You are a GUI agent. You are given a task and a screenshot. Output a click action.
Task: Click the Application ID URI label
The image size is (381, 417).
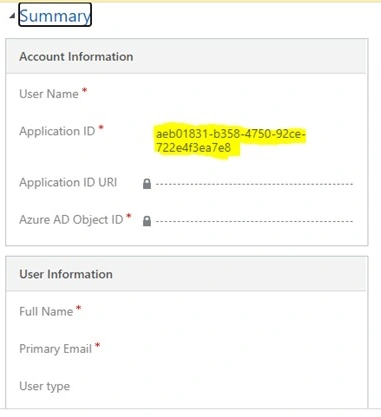click(x=68, y=182)
